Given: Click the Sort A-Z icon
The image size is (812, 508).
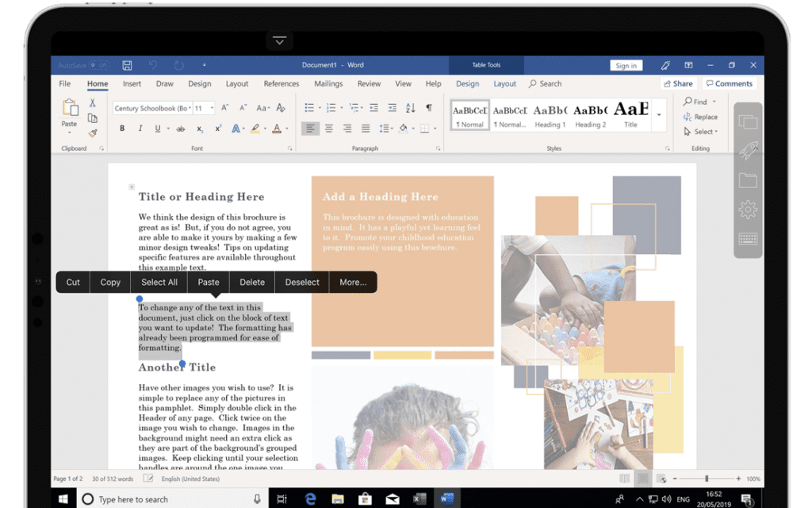Looking at the screenshot, I should (x=410, y=108).
